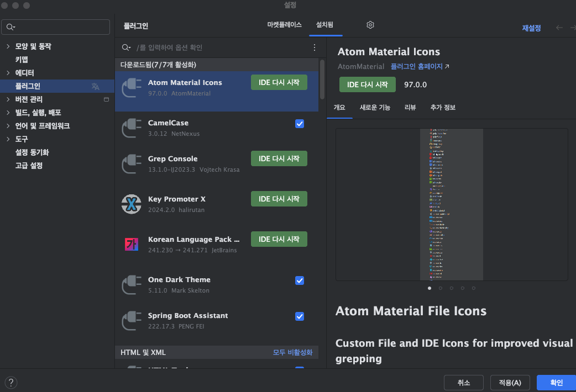
Task: Expand the 언어 및 프레임워크 node
Action: click(8, 125)
